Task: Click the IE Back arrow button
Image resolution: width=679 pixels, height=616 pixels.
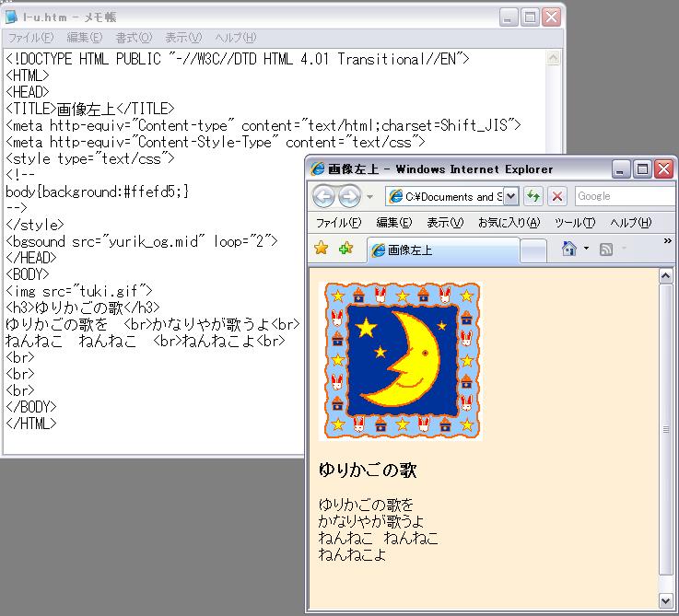Action: (323, 196)
